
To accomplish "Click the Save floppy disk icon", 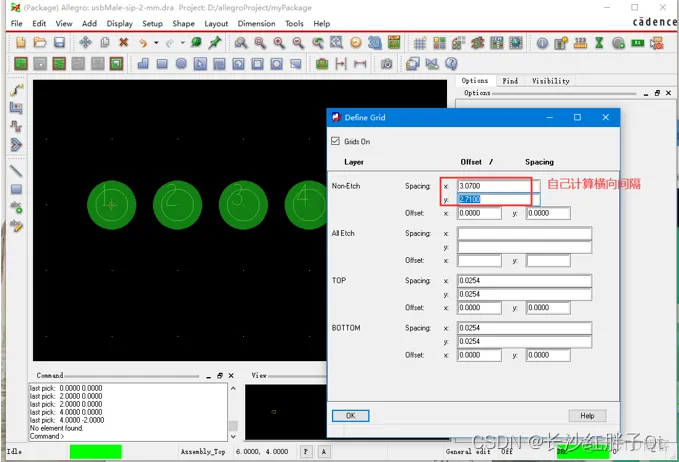I will (59, 42).
